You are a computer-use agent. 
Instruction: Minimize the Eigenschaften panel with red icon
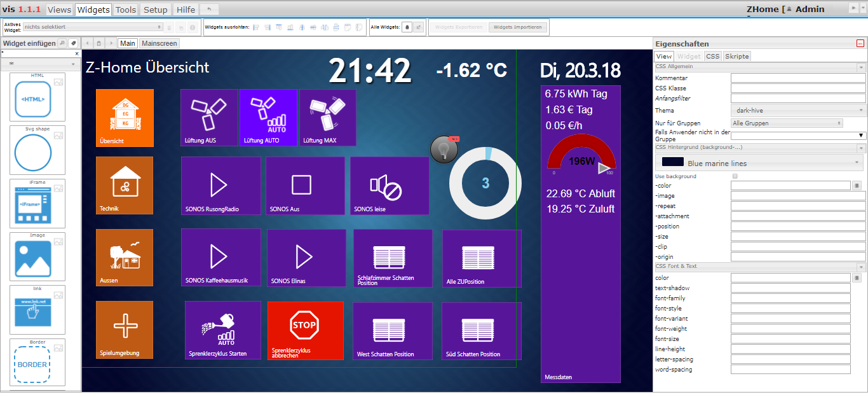[x=860, y=44]
